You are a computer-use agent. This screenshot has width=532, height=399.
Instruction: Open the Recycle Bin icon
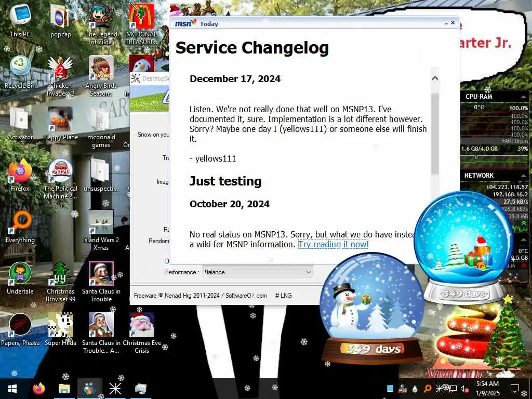[20, 72]
